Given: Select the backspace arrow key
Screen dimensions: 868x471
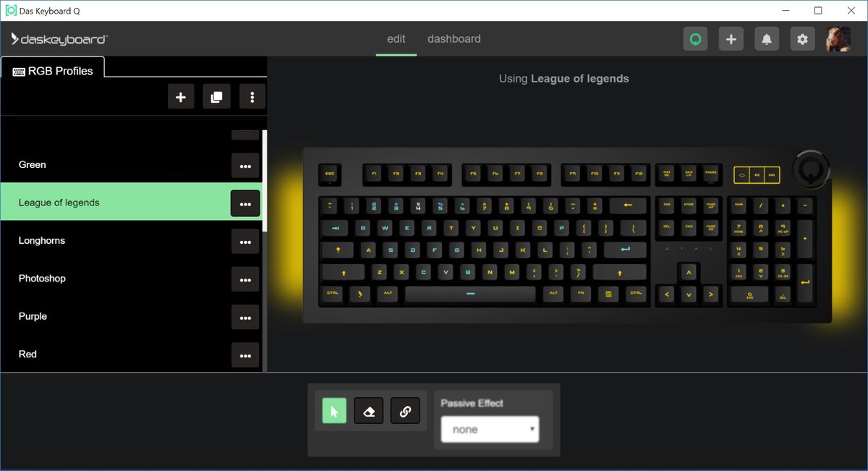Looking at the screenshot, I should [628, 205].
